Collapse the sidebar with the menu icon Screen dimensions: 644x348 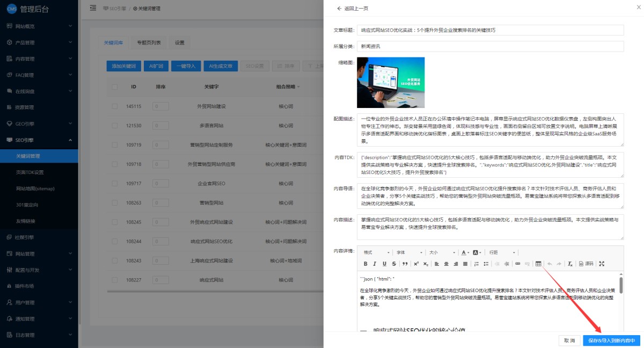point(93,8)
